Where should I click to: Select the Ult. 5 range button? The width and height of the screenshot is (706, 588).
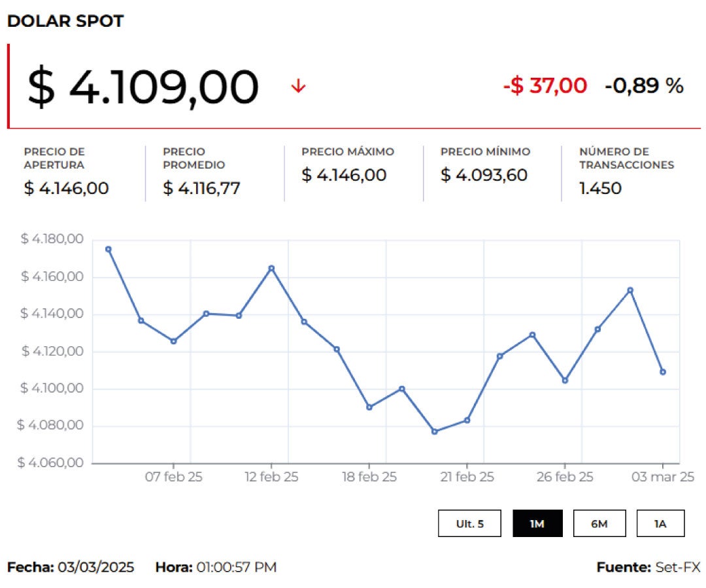point(469,523)
